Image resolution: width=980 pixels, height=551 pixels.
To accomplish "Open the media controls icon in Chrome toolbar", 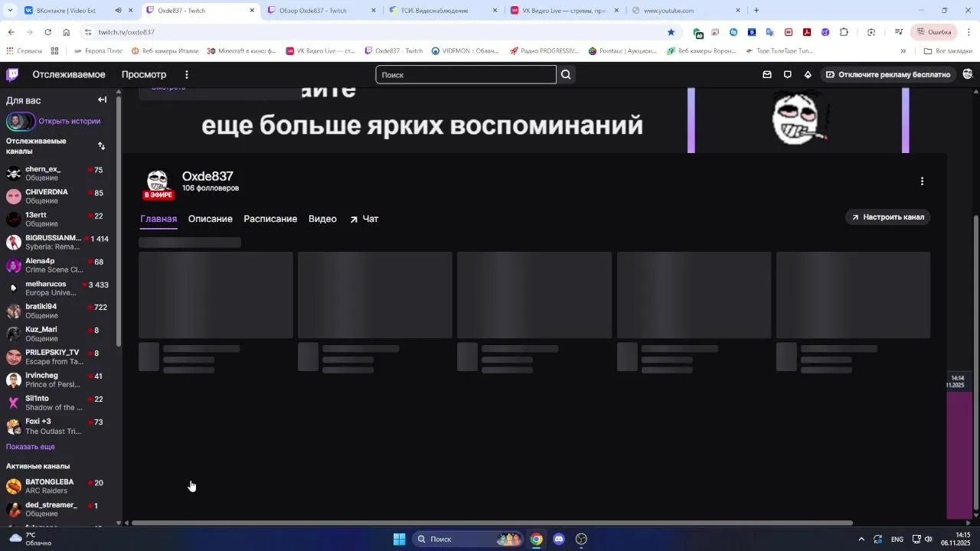I will tap(899, 32).
